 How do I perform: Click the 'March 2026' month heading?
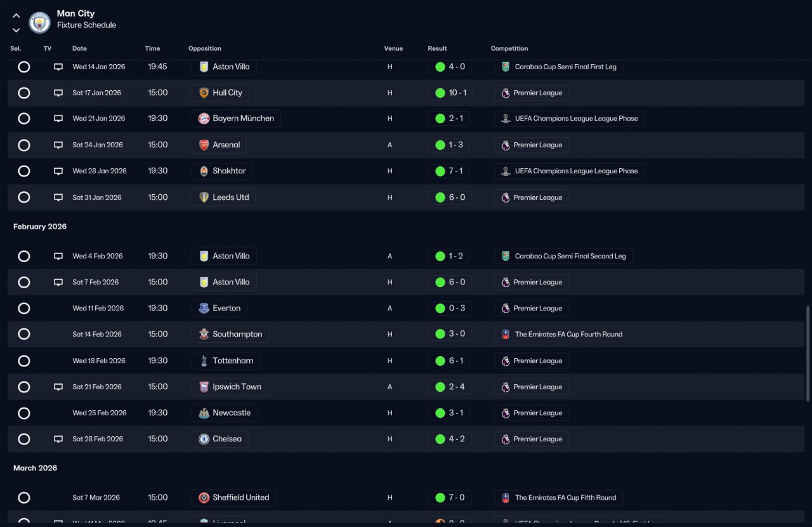pos(35,468)
